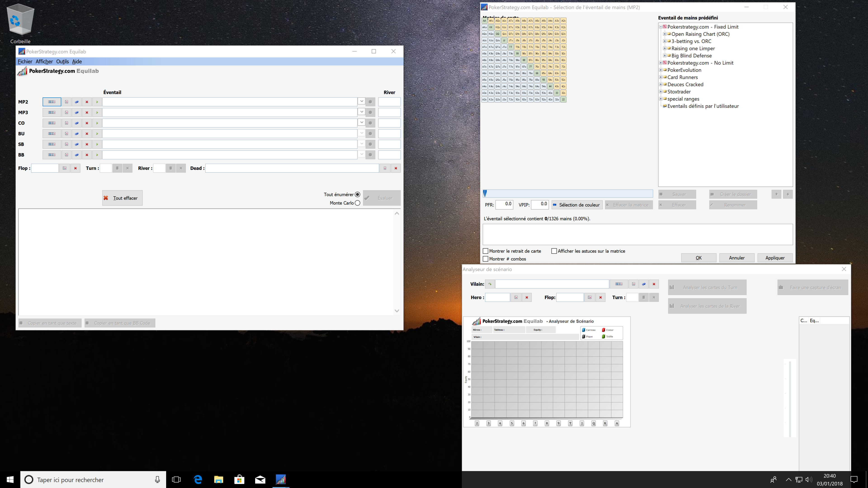Viewport: 868px width, 488px height.
Task: Expand the Open Raising Chart (ORC) folder
Action: (665, 34)
